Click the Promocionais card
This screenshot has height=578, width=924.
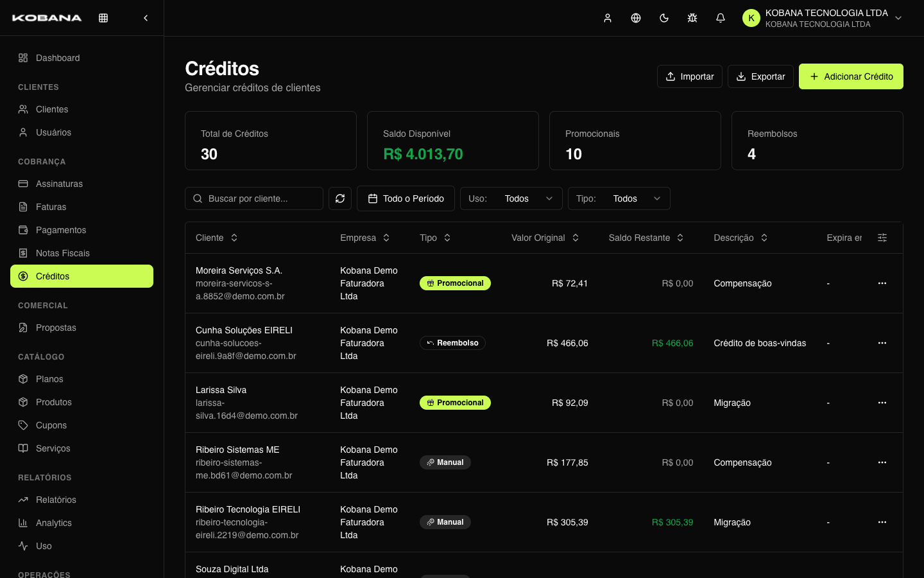(635, 141)
